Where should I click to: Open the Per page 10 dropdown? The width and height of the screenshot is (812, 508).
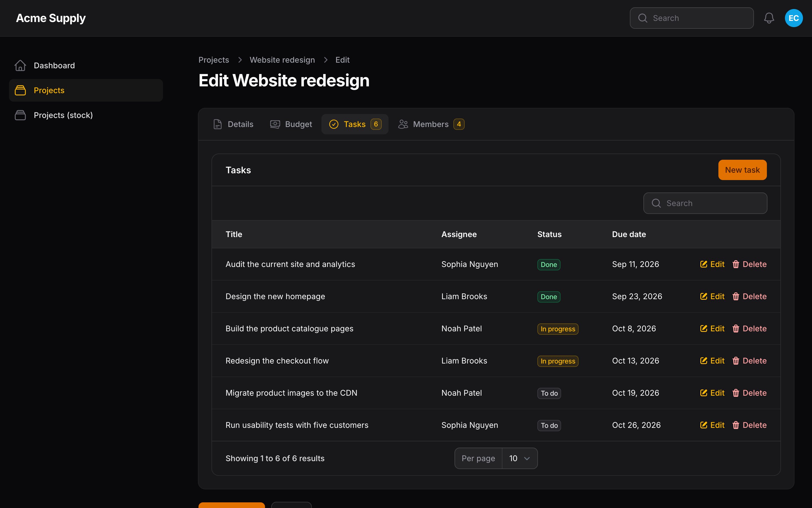[519, 458]
